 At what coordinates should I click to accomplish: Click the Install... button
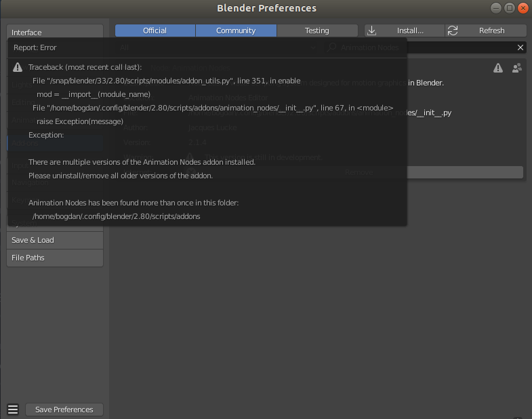[x=405, y=31]
